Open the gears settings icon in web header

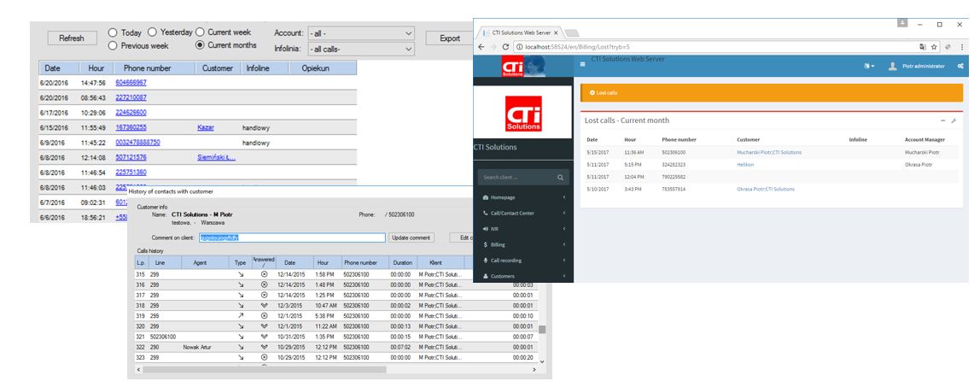(x=960, y=67)
